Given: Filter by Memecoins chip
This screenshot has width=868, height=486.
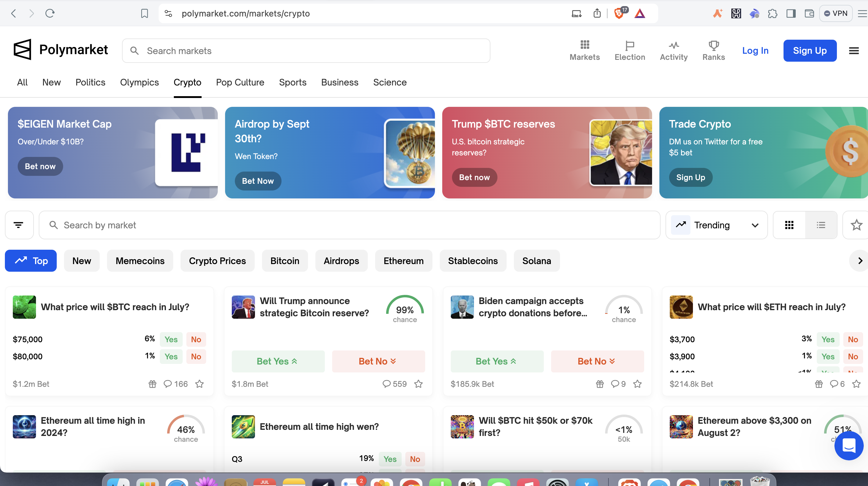Looking at the screenshot, I should (140, 261).
